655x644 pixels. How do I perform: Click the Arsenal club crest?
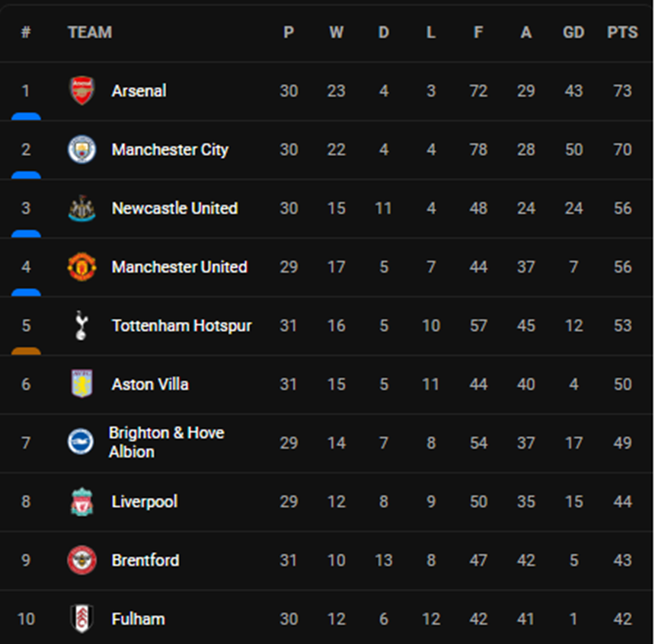pyautogui.click(x=81, y=91)
